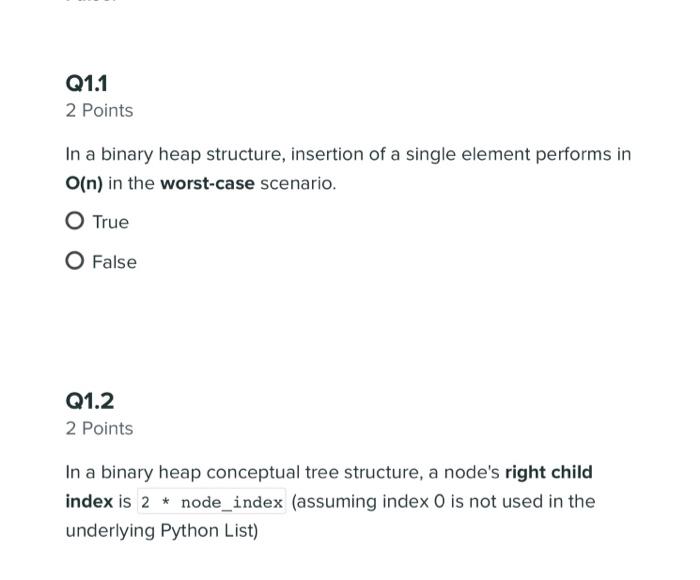Click the bold worst-case text
Viewport: 700px width, 580px height.
pyautogui.click(x=207, y=184)
